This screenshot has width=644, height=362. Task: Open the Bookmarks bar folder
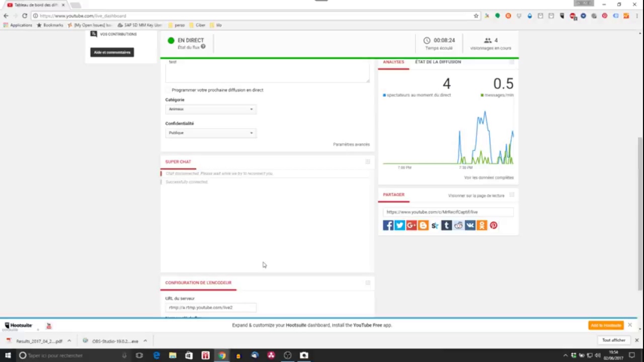(x=50, y=25)
